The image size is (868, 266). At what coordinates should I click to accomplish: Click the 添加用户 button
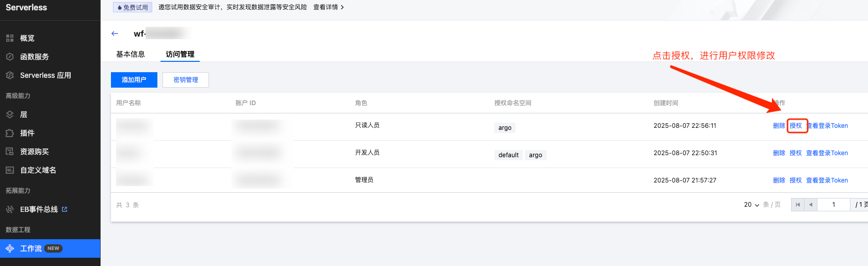(134, 80)
